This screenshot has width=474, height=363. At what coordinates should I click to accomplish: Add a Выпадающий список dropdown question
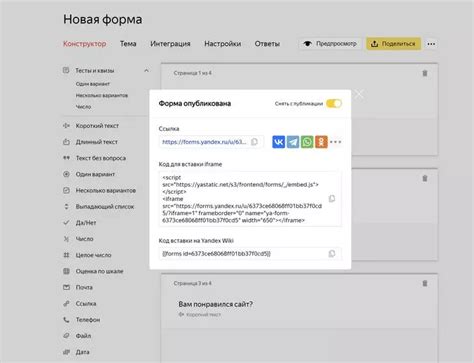click(98, 207)
